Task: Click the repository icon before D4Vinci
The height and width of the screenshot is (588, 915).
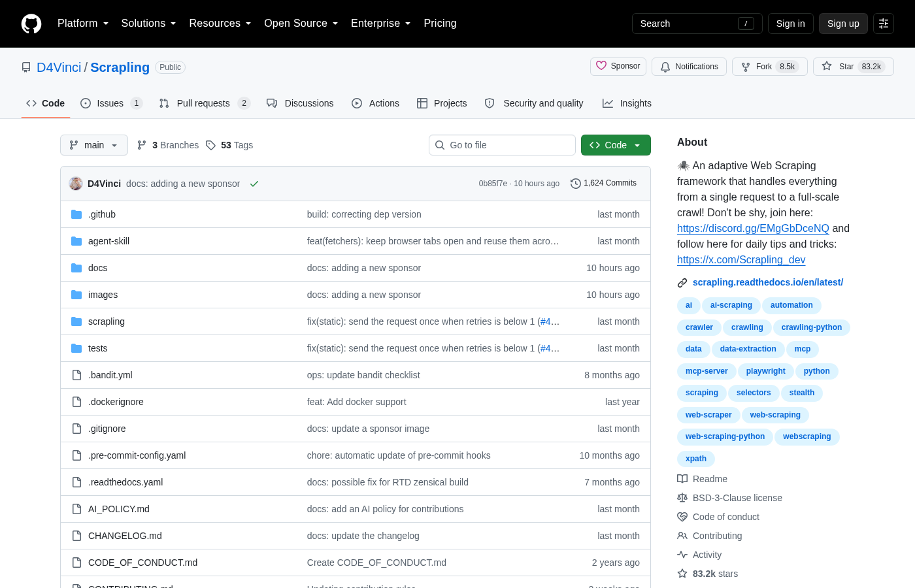Action: coord(26,67)
